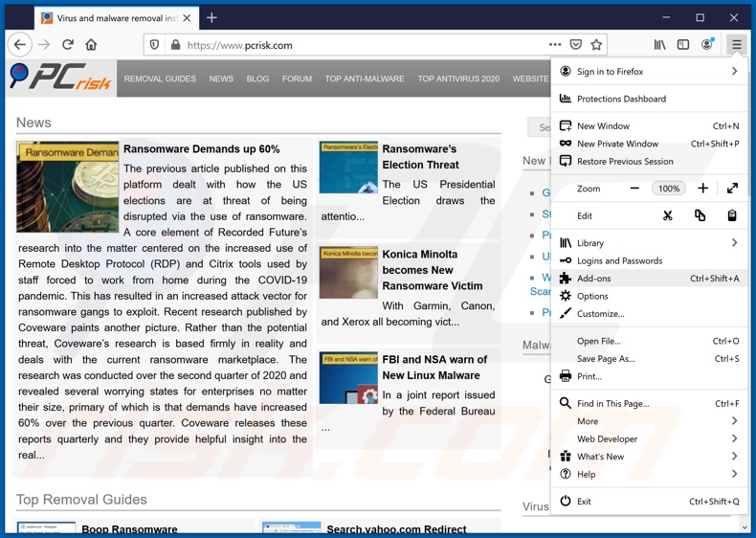Open the NEWS nav link
756x538 pixels.
221,78
